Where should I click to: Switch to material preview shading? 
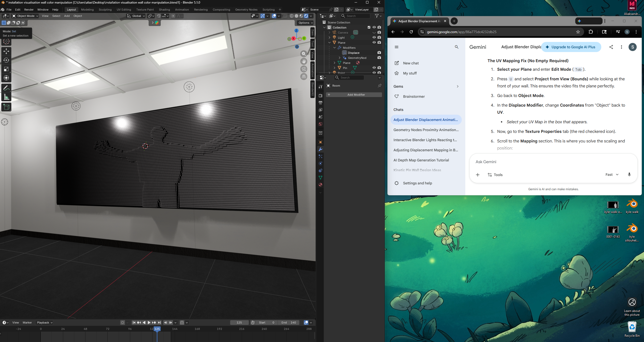coord(301,16)
